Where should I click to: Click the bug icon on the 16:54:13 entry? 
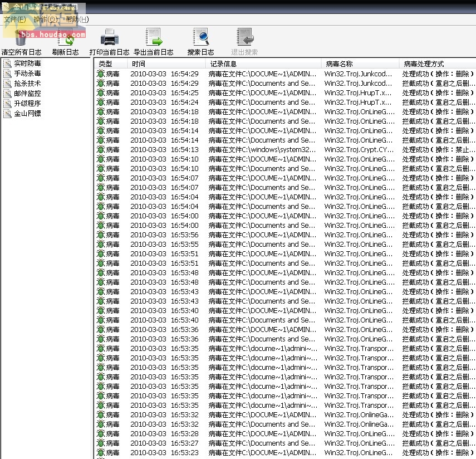(x=101, y=149)
